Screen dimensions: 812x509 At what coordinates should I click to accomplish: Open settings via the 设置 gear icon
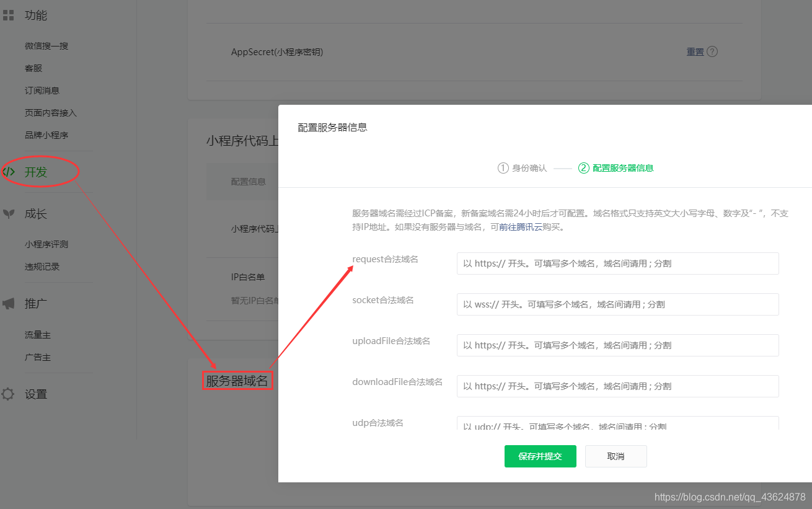pyautogui.click(x=8, y=393)
